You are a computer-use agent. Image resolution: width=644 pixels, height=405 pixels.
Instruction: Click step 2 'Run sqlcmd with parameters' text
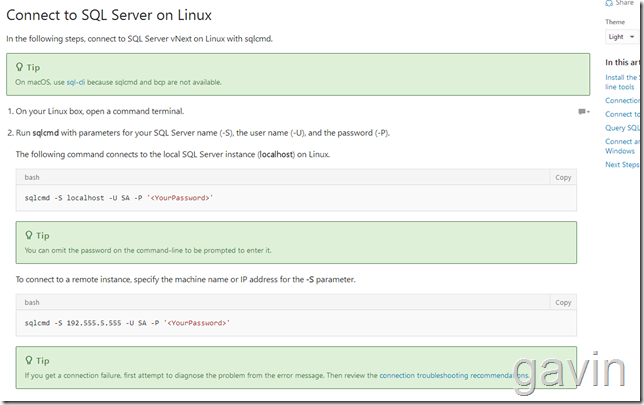coord(202,133)
